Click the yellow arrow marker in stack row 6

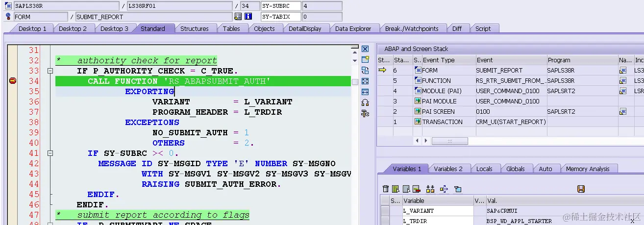point(383,71)
